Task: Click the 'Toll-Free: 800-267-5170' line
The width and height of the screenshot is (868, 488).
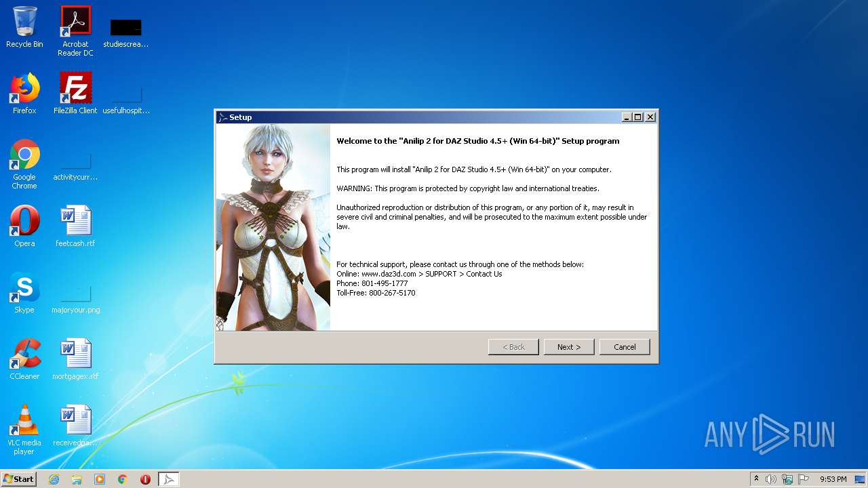Action: tap(376, 293)
